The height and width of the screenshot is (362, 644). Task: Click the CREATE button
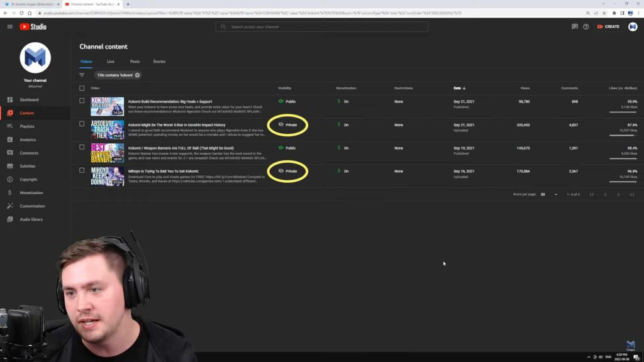[x=608, y=26]
